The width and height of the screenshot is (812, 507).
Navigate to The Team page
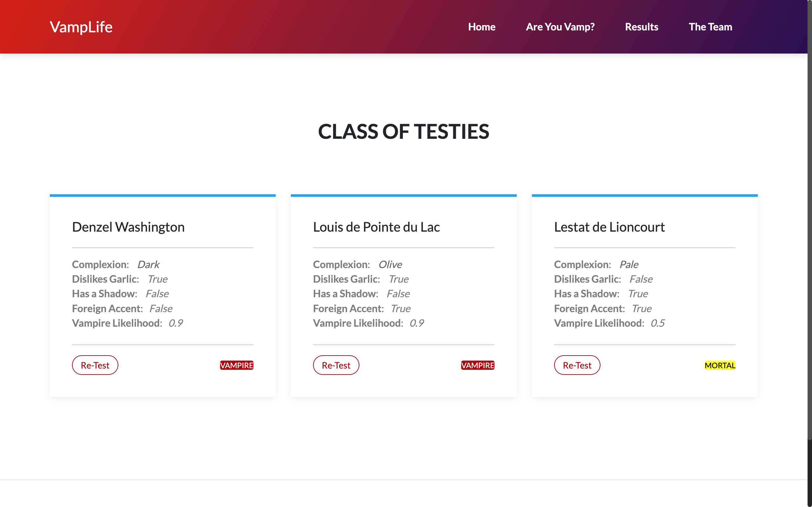pyautogui.click(x=710, y=27)
